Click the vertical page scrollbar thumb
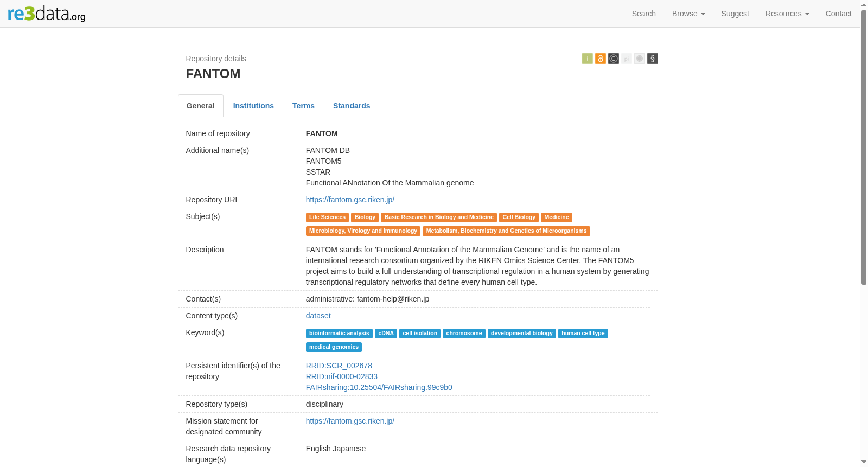Screen dimensions: 868x467 (x=864, y=146)
